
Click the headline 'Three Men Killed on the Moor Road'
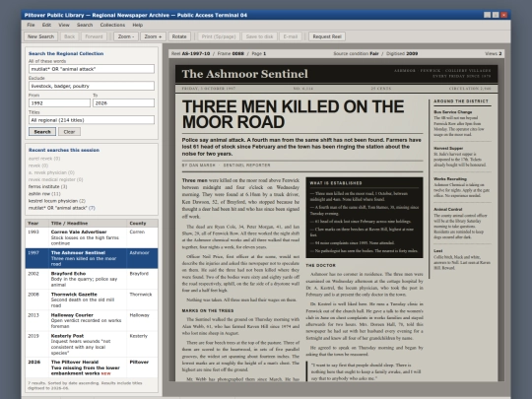[x=293, y=114]
